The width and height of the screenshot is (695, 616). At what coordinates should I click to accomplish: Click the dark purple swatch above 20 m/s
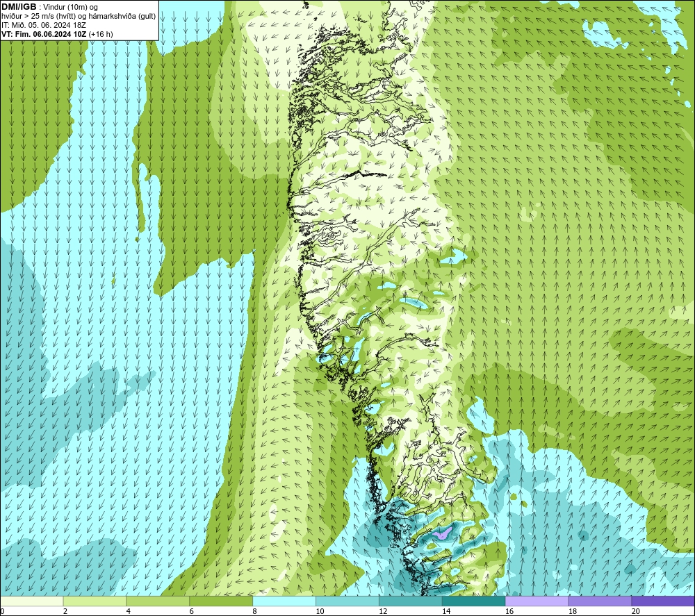point(663,601)
